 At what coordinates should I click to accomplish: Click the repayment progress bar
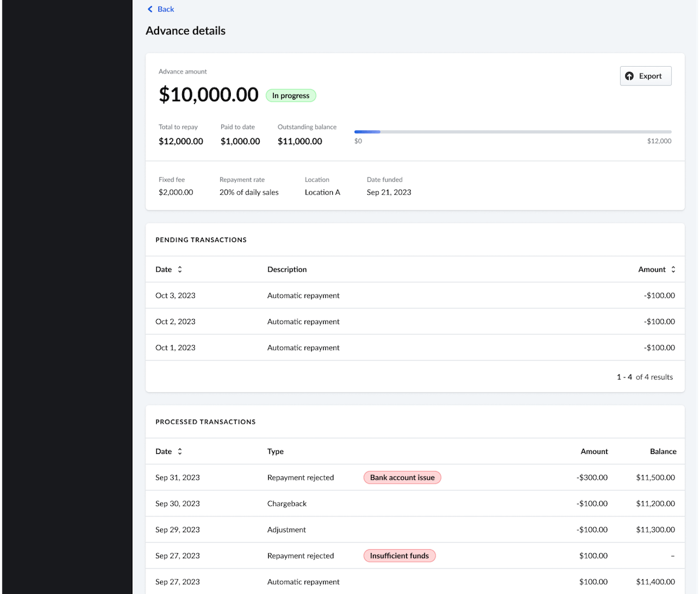[512, 132]
